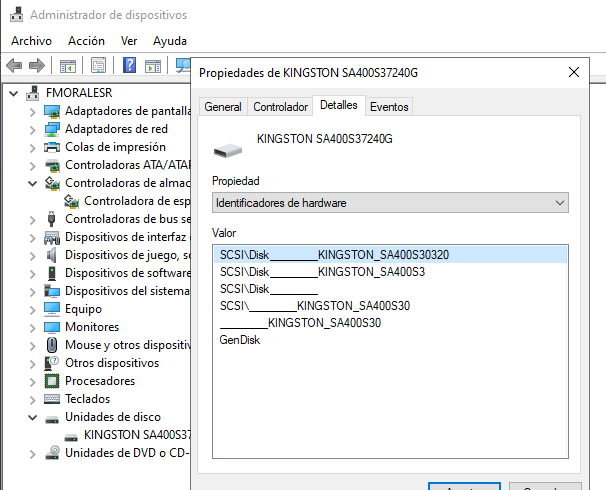Click the Procesadores chip icon

click(x=52, y=381)
